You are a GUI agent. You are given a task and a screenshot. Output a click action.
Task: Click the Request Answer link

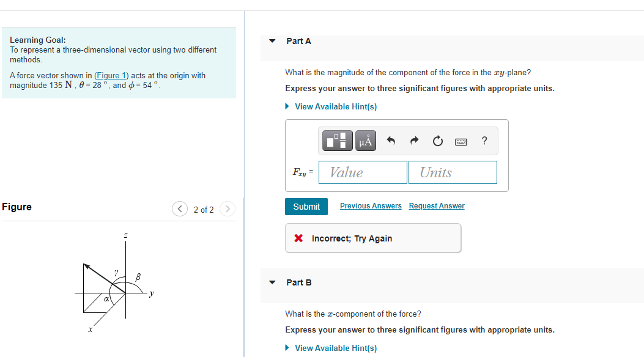pyautogui.click(x=437, y=206)
